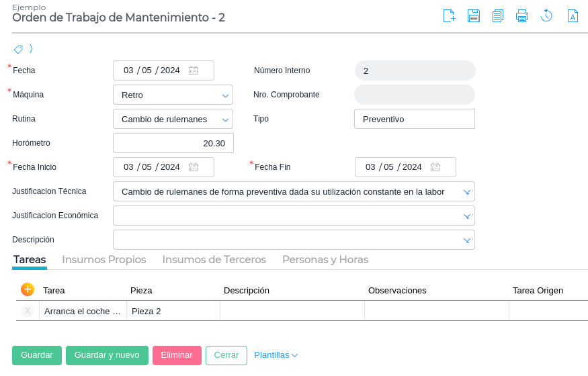Viewport: 588px width, 376px height.
Task: Click the Horómetro input field
Action: point(173,143)
